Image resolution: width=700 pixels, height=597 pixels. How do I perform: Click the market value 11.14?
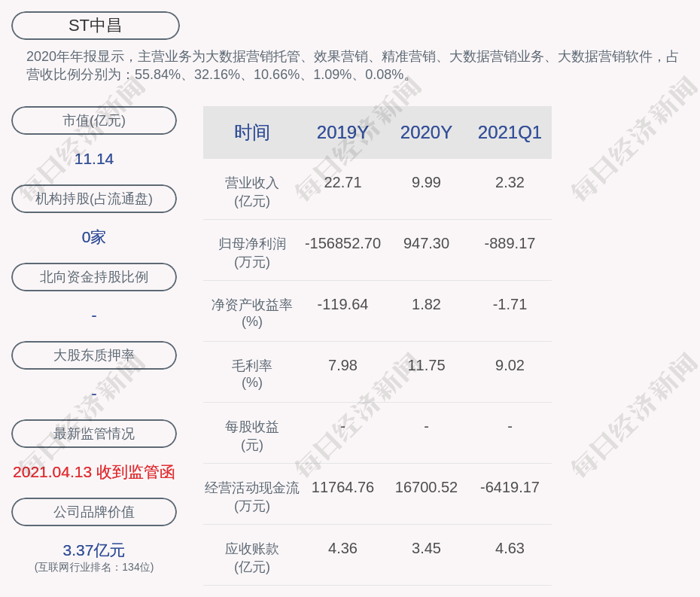pos(94,159)
